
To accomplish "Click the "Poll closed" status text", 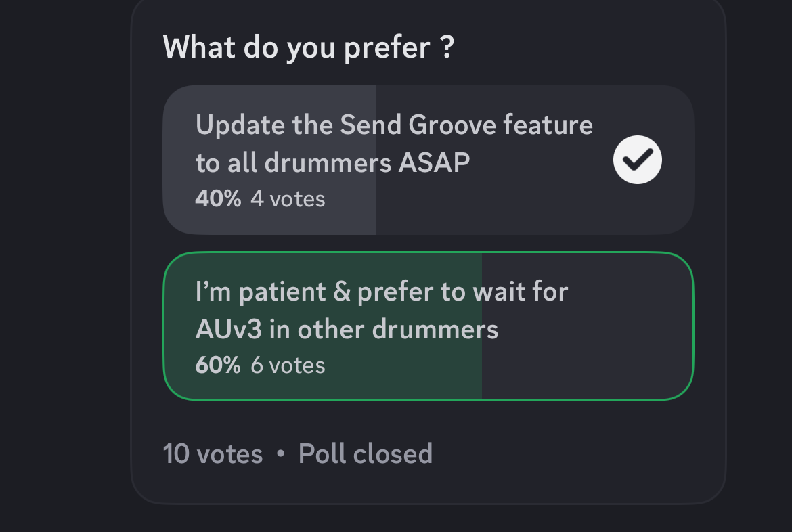I will [x=365, y=453].
